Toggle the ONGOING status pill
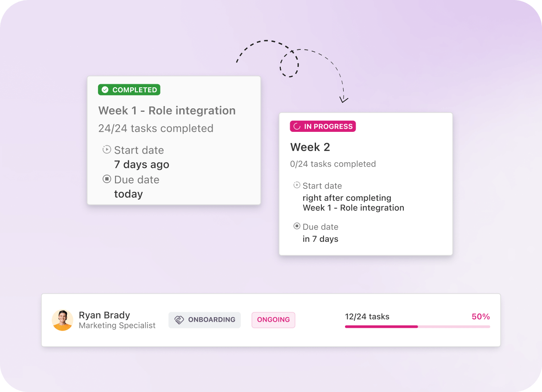542x392 pixels. pyautogui.click(x=273, y=319)
